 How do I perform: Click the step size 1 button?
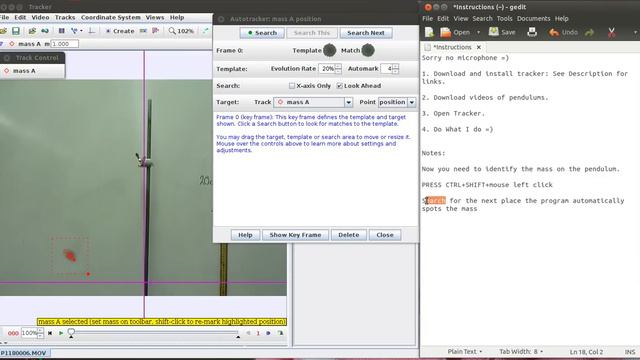[258, 333]
